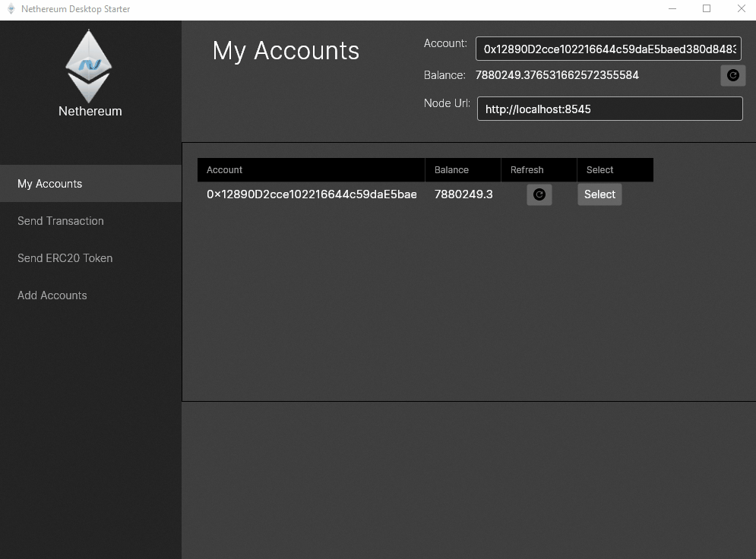Close the Nethereum Desktop Starter window

pos(741,8)
